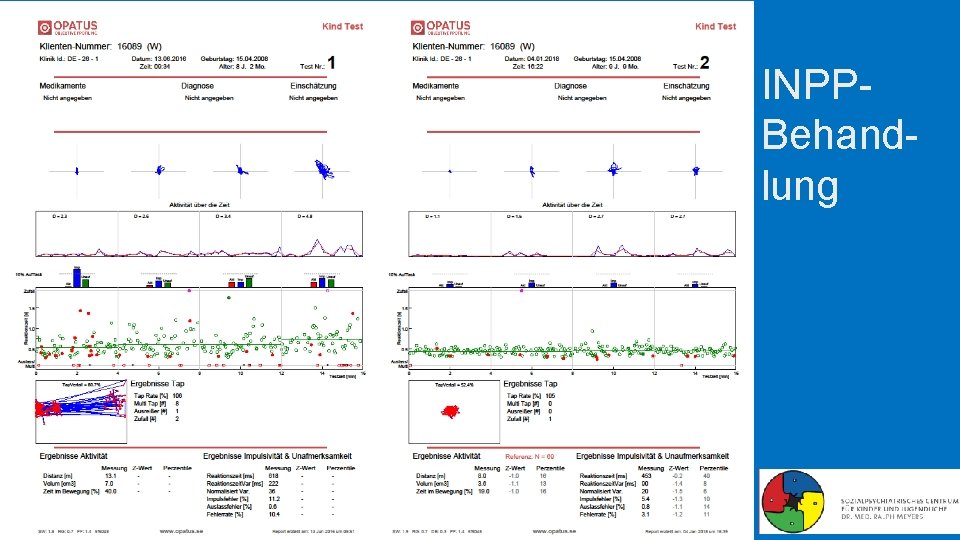Click the OPATUS logo on Test 2 report
The width and height of the screenshot is (960, 540).
click(440, 28)
